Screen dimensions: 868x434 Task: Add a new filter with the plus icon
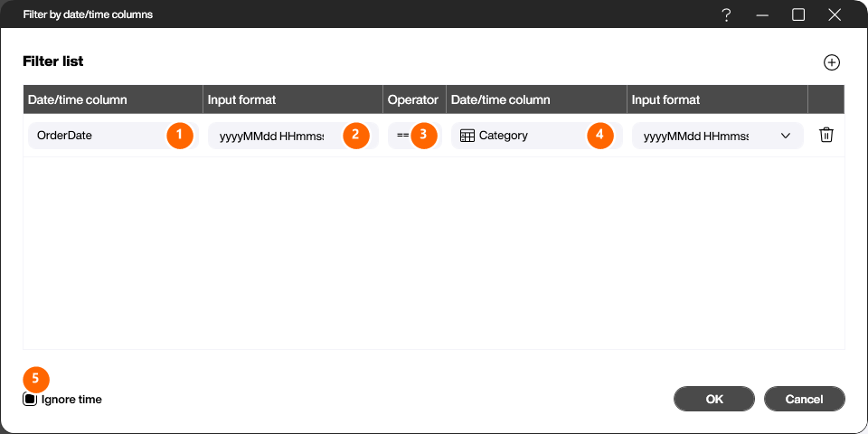832,62
